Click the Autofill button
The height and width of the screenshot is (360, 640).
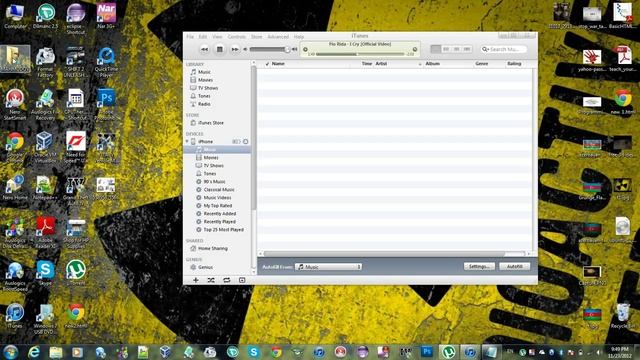pos(514,267)
